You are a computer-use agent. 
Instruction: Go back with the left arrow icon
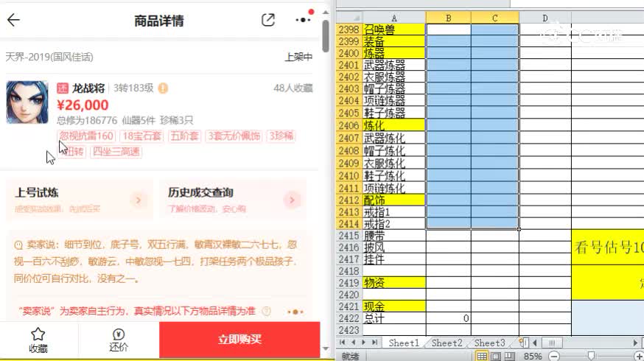tap(13, 20)
